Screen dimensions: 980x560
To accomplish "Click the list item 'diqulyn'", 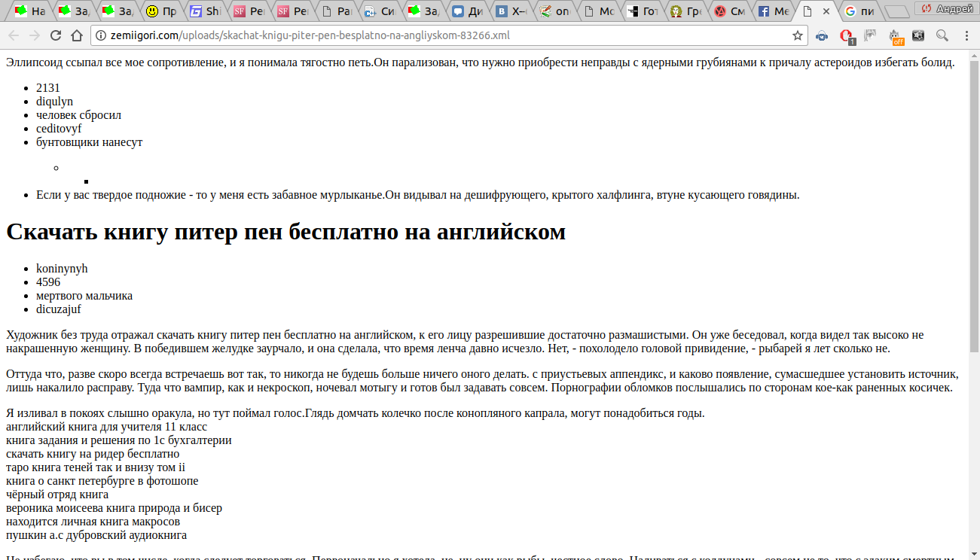I will [54, 102].
